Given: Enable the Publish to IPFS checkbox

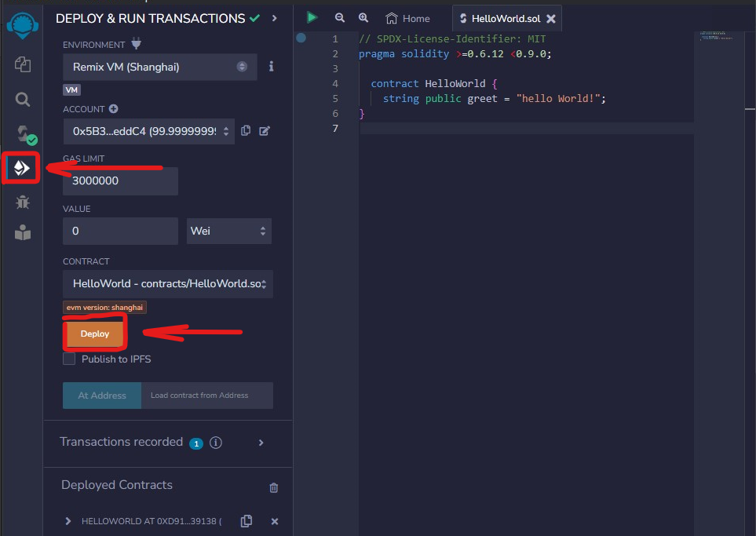Looking at the screenshot, I should pos(70,359).
